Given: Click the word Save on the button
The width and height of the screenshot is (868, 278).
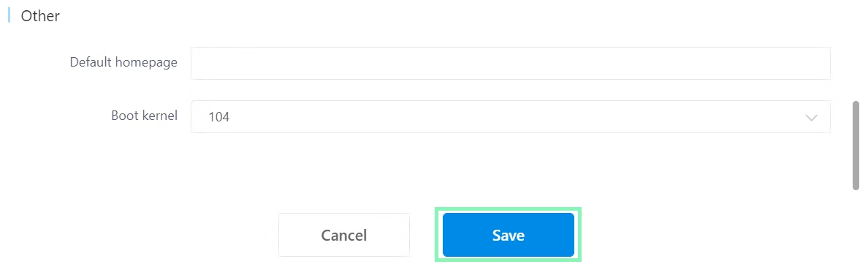Looking at the screenshot, I should point(509,236).
